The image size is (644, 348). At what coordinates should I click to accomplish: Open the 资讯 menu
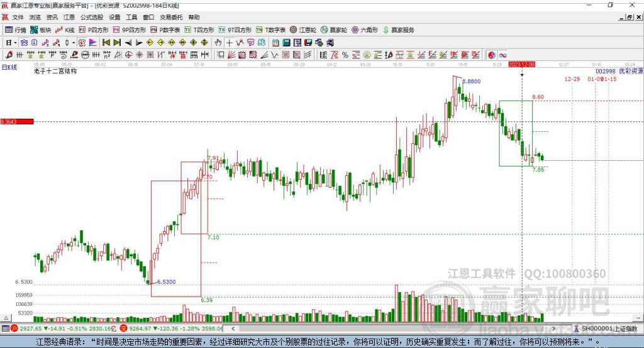52,17
